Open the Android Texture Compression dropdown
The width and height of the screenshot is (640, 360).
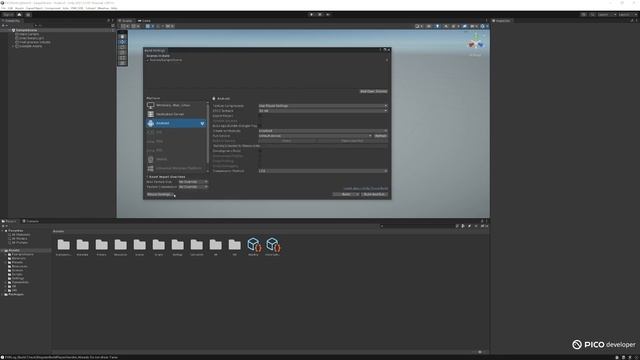[x=323, y=106]
